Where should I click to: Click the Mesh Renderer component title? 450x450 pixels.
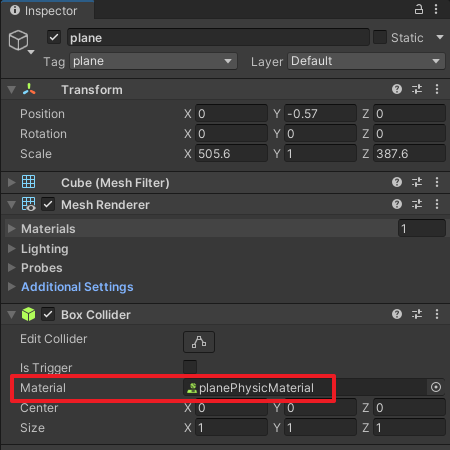(105, 205)
